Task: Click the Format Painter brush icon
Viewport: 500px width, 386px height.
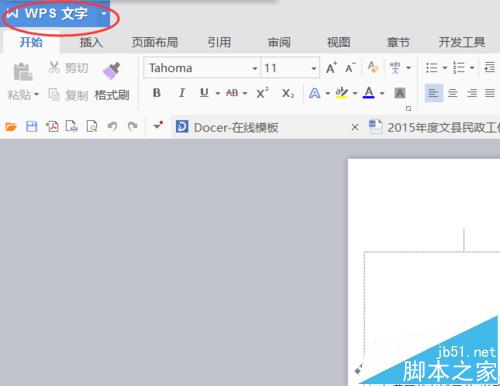Action: tap(111, 70)
